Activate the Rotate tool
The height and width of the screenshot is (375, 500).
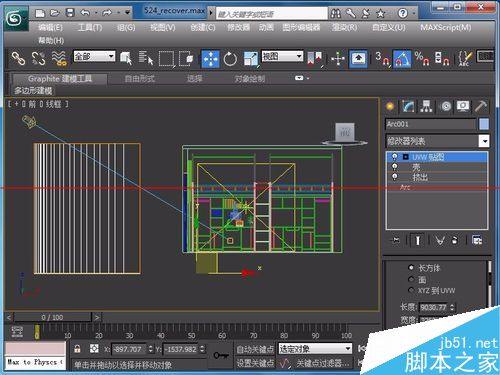(x=230, y=59)
